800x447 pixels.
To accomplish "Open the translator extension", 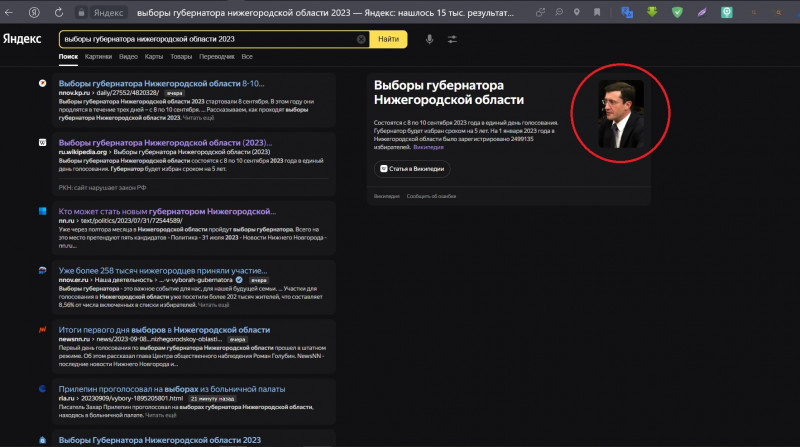I will click(627, 12).
